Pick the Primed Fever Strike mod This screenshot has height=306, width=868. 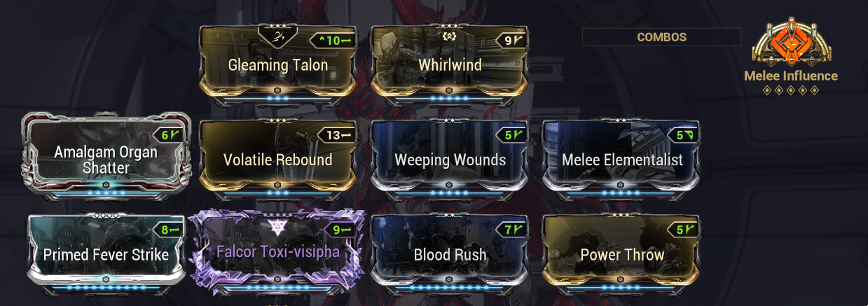pos(106,253)
